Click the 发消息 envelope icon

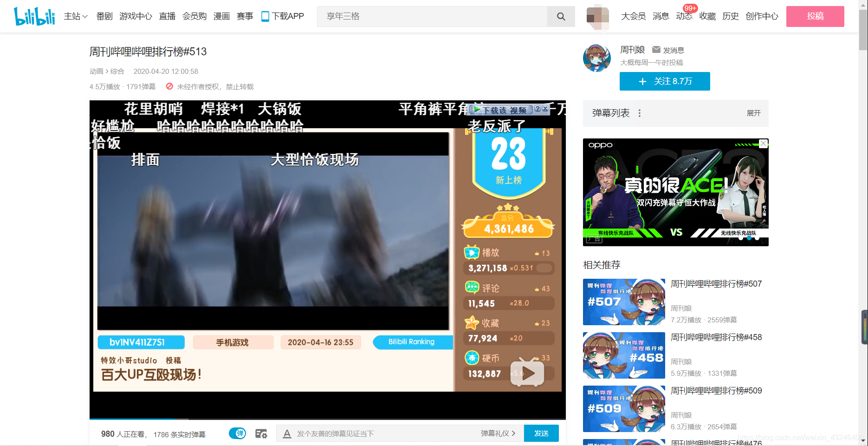point(656,50)
